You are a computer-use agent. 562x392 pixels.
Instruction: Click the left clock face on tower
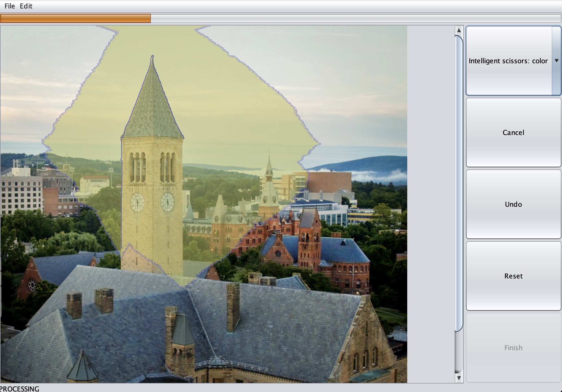138,202
